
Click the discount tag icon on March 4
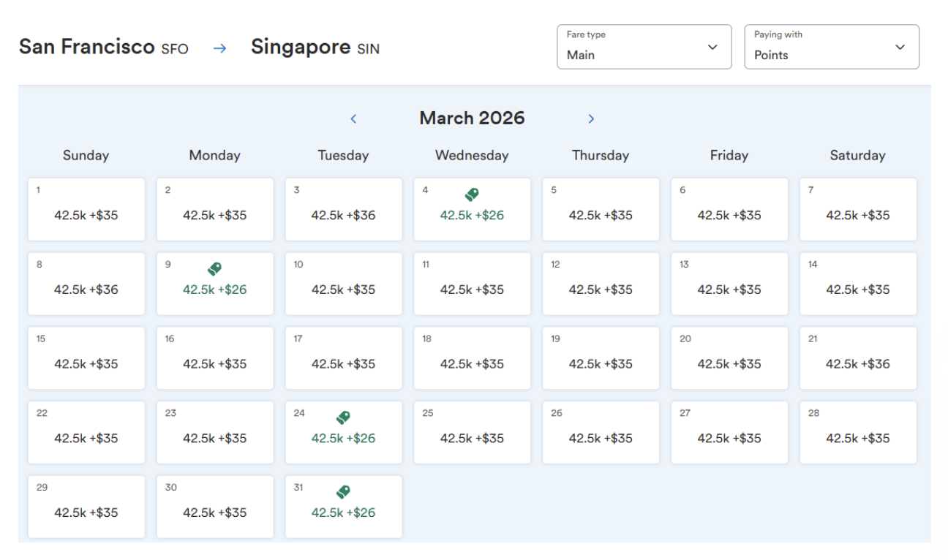[472, 194]
